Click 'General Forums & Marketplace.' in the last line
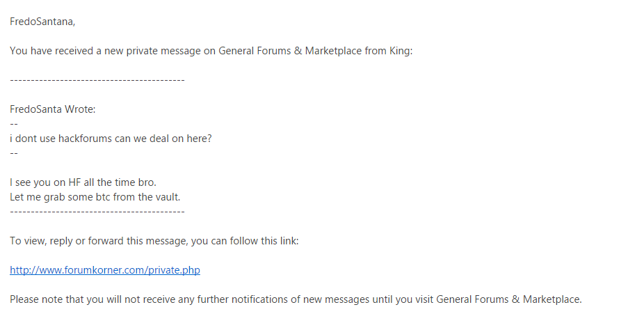 [x=505, y=299]
